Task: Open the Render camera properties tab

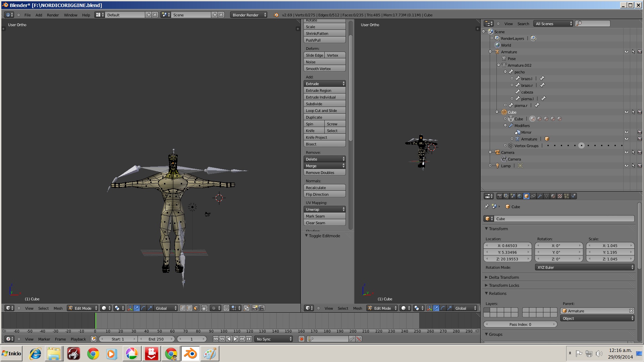Action: (499, 196)
